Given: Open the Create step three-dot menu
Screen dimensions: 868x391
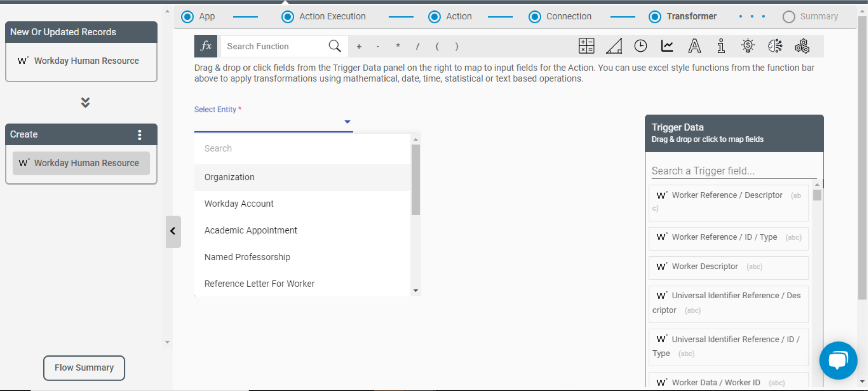Looking at the screenshot, I should [140, 135].
